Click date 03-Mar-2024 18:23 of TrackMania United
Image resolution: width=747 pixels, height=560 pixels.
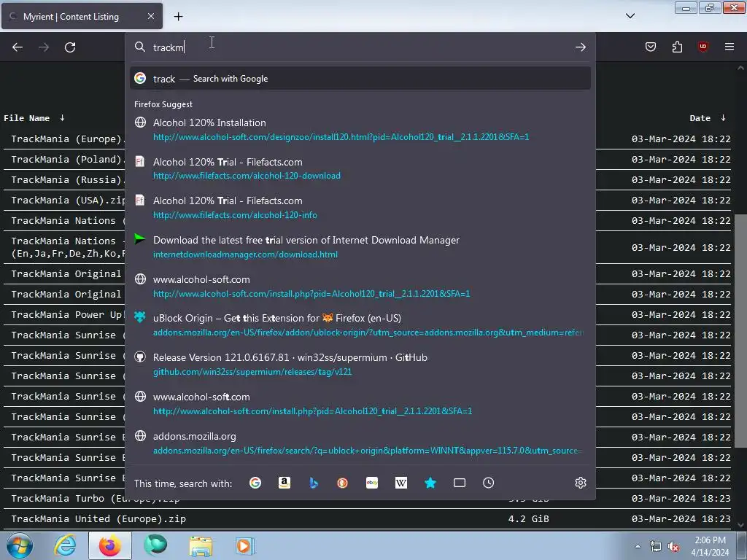(681, 519)
